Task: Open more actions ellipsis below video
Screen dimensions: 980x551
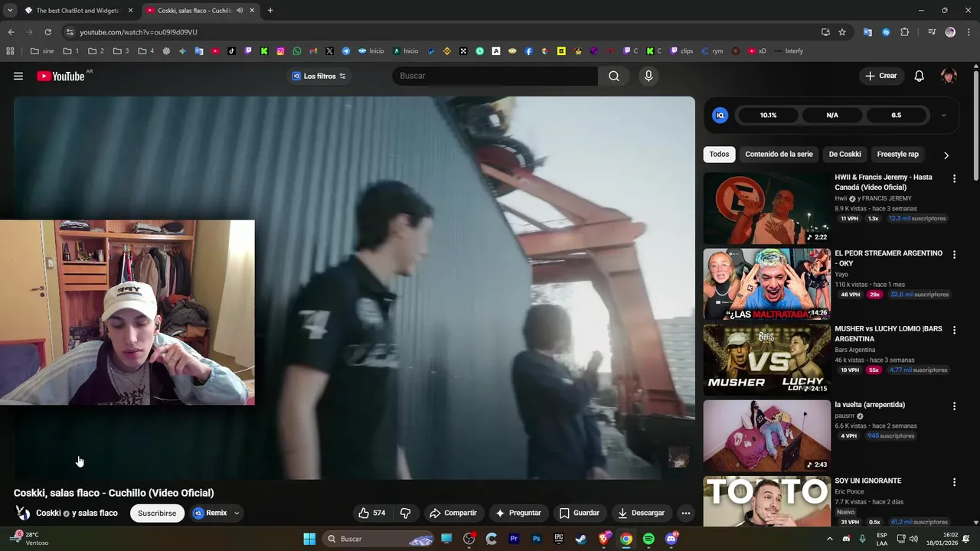Action: [686, 513]
